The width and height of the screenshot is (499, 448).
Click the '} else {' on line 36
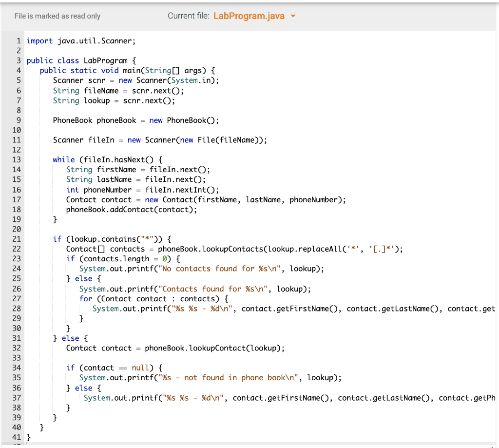point(84,388)
